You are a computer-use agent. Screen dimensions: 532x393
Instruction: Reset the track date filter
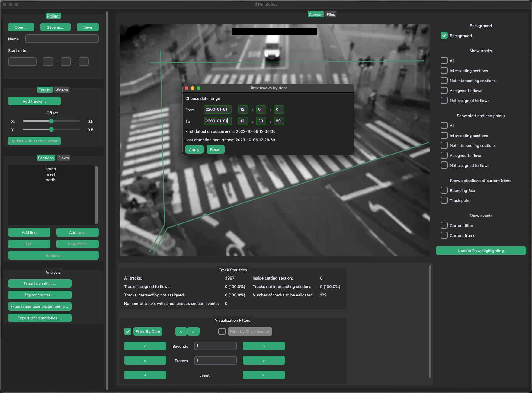point(215,149)
